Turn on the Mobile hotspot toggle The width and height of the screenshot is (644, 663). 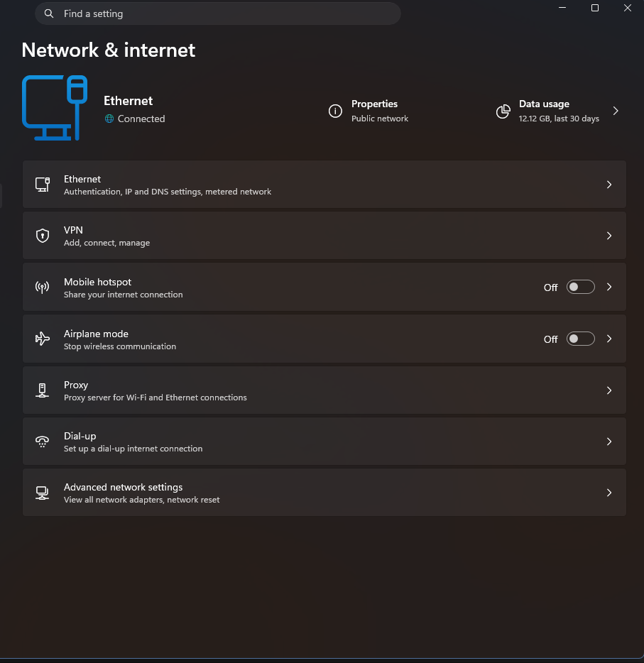point(581,287)
